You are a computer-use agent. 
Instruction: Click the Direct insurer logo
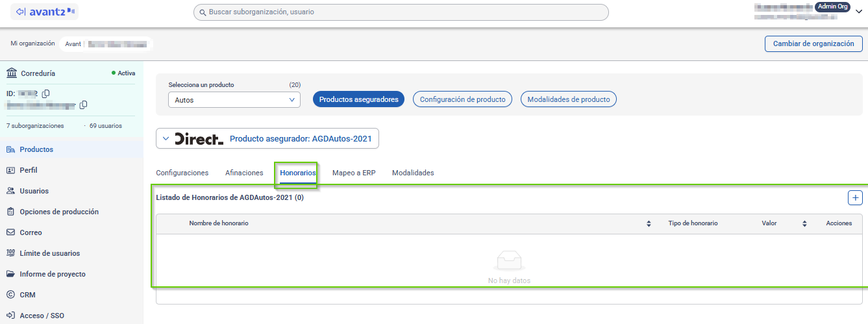[x=199, y=138]
